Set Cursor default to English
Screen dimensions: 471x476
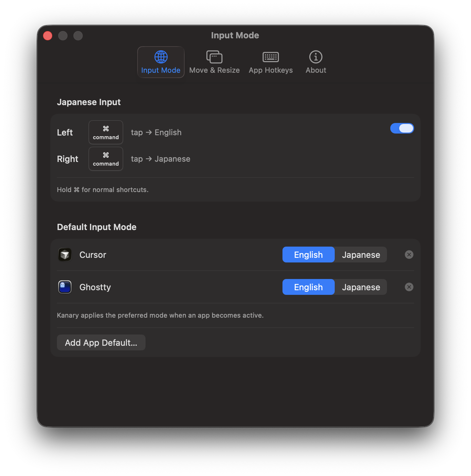(308, 255)
